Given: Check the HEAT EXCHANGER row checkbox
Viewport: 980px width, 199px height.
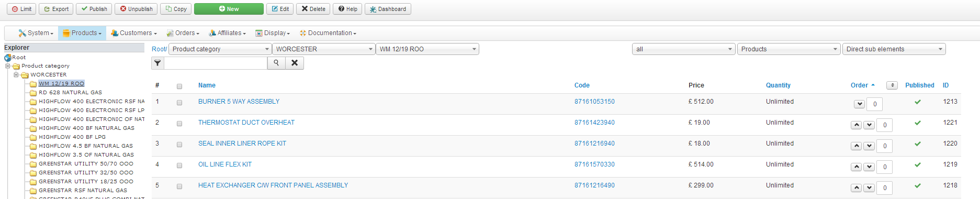Looking at the screenshot, I should point(179,186).
